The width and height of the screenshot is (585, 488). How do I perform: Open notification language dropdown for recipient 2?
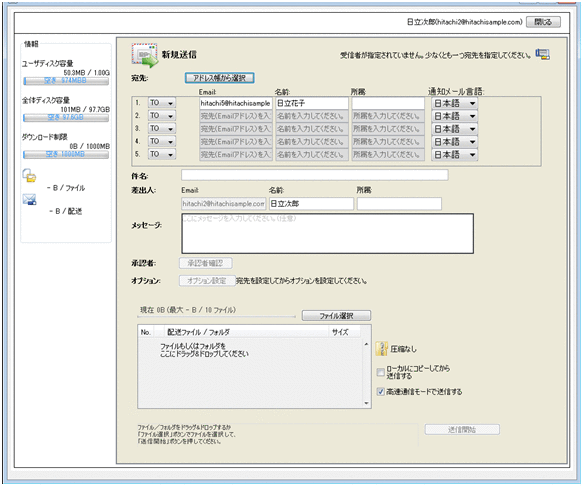tap(454, 116)
